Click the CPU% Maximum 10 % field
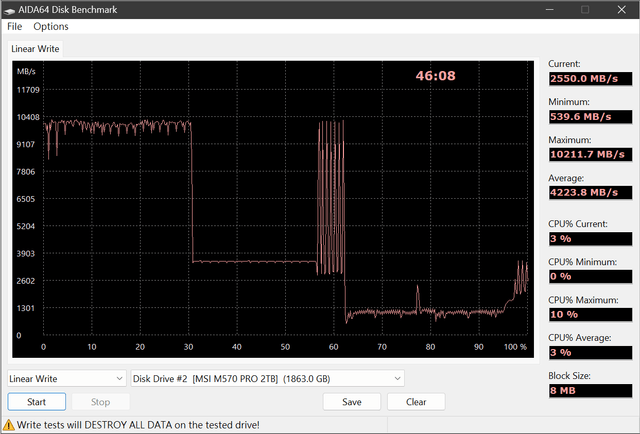This screenshot has height=434, width=640. click(590, 314)
